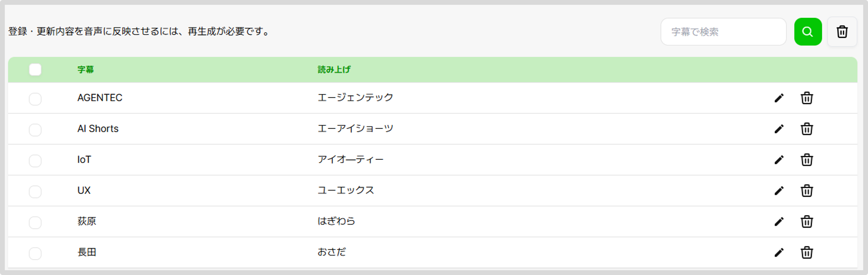
Task: Select the UX row checkbox
Action: 35,192
